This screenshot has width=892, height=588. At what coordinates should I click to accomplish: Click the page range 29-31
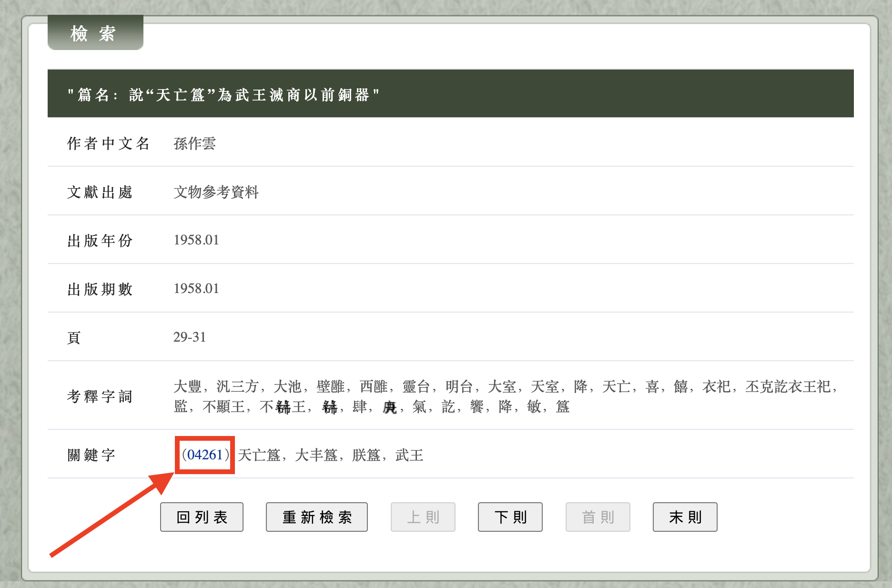[x=189, y=337]
